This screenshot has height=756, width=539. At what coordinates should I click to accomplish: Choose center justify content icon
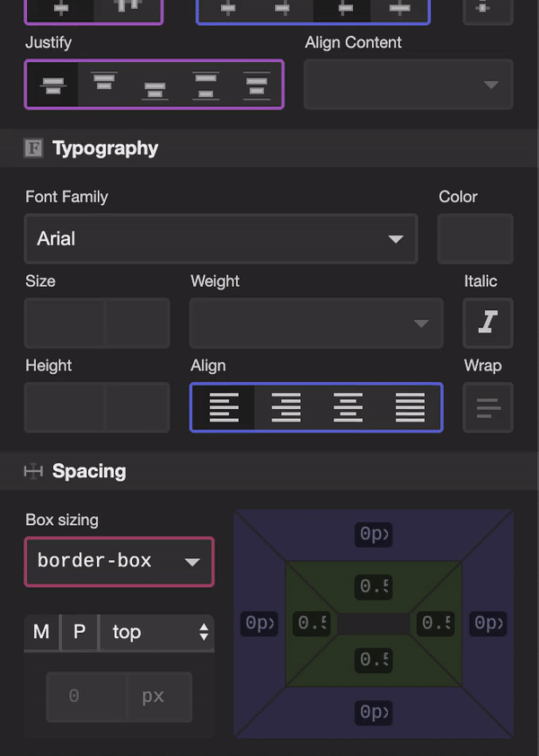[53, 84]
